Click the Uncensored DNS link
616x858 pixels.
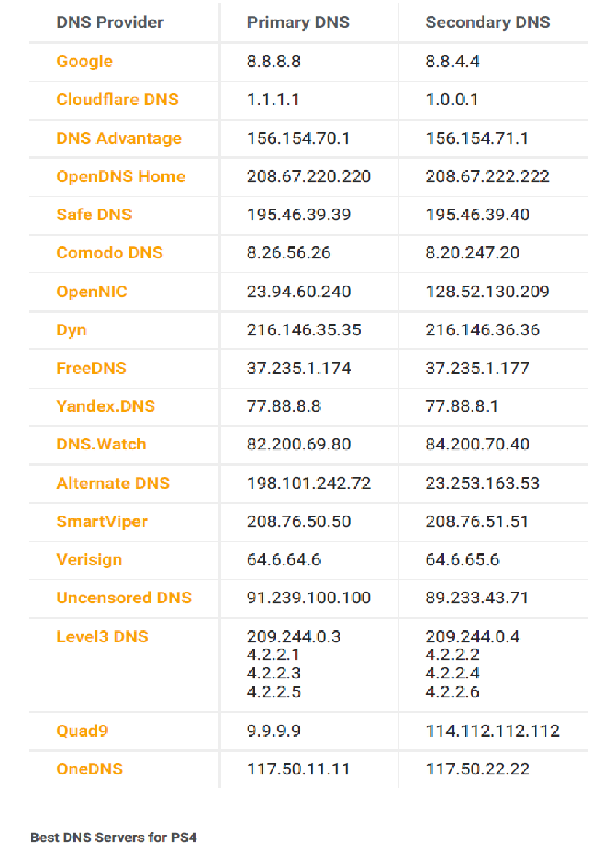[x=124, y=598]
